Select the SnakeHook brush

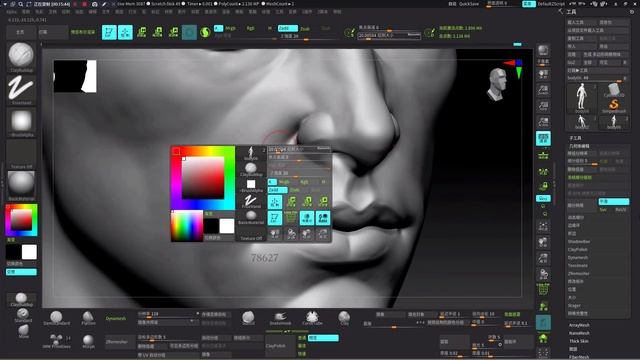(280, 318)
